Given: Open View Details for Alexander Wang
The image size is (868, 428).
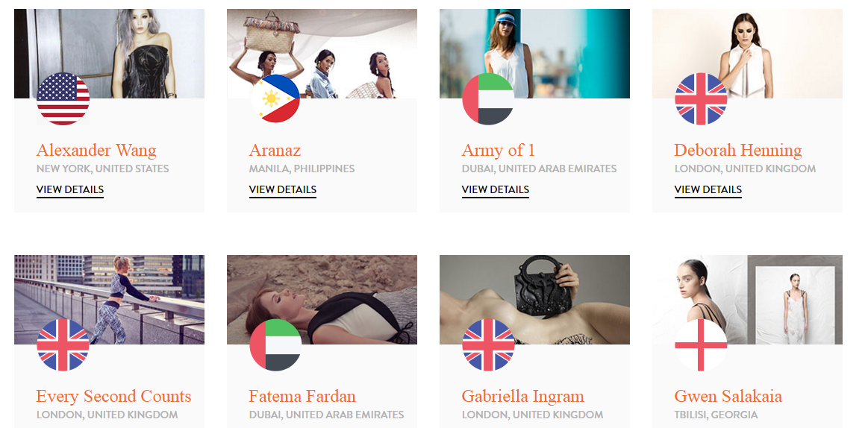Looking at the screenshot, I should point(70,189).
